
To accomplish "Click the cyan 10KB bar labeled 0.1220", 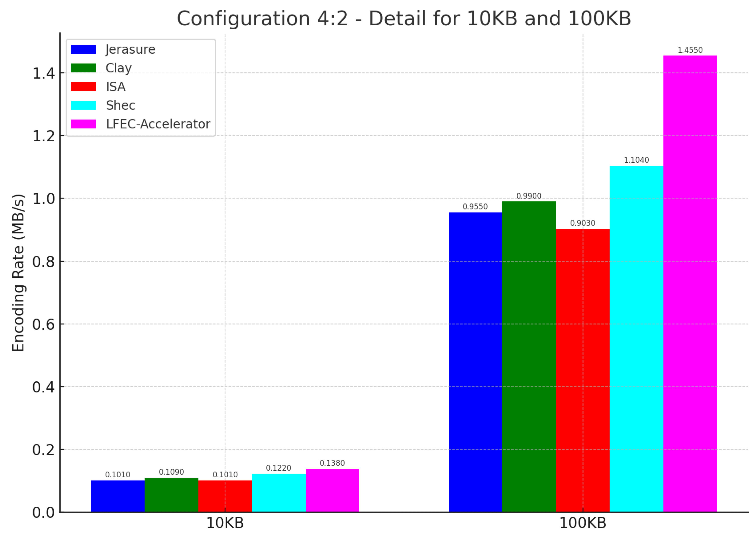I will click(279, 493).
